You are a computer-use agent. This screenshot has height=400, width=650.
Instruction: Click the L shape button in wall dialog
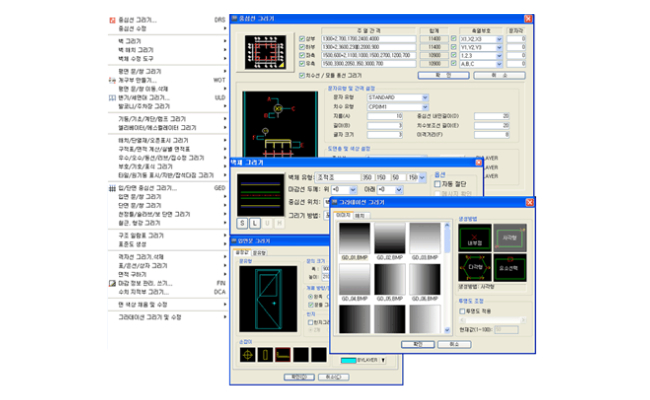pos(253,221)
